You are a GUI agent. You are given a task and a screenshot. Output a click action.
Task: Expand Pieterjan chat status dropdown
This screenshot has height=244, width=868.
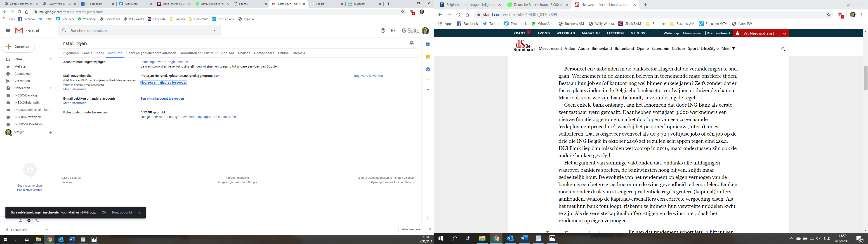click(26, 132)
